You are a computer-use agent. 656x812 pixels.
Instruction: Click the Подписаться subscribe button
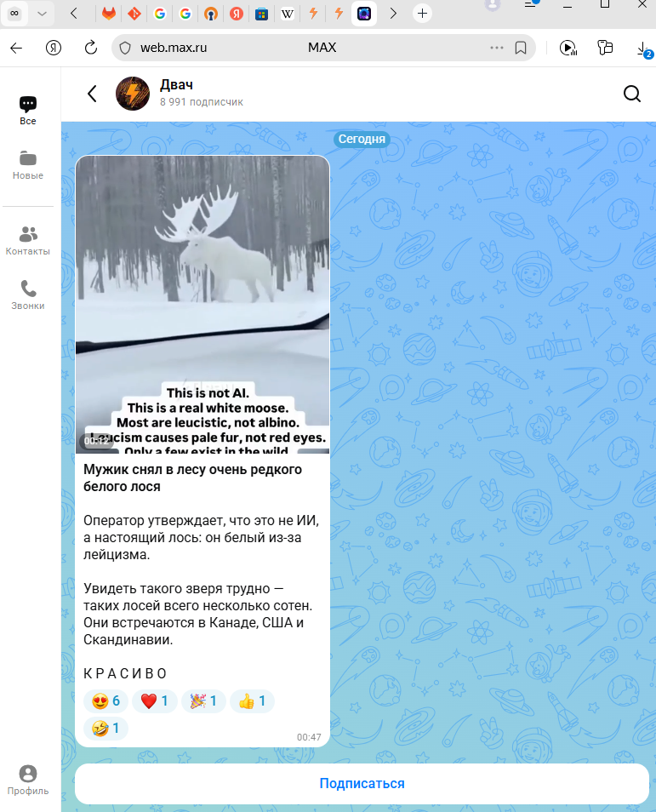tap(362, 784)
